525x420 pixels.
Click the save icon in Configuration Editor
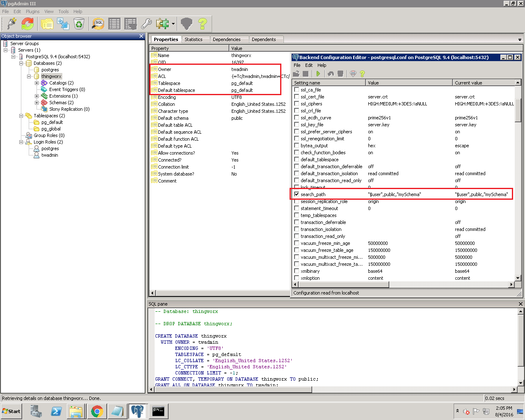pyautogui.click(x=306, y=74)
